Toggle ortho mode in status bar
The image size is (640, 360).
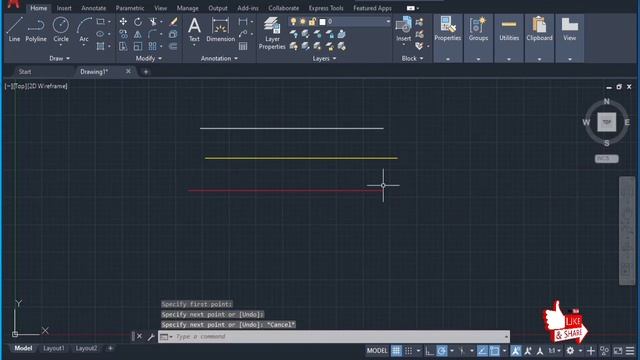point(429,351)
